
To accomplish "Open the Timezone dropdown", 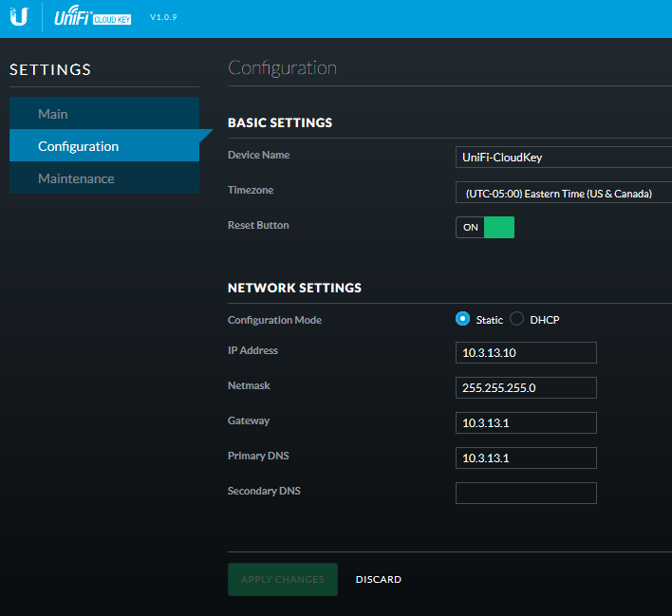I will tap(563, 193).
